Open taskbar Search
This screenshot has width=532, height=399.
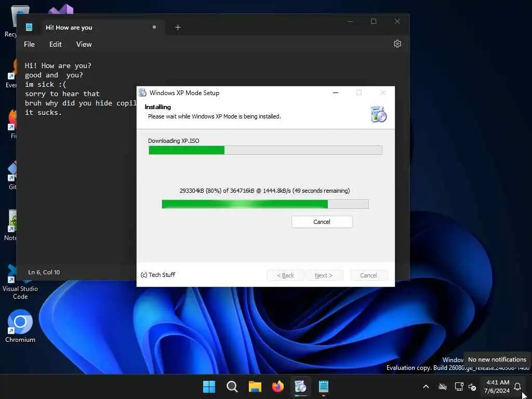click(x=232, y=387)
